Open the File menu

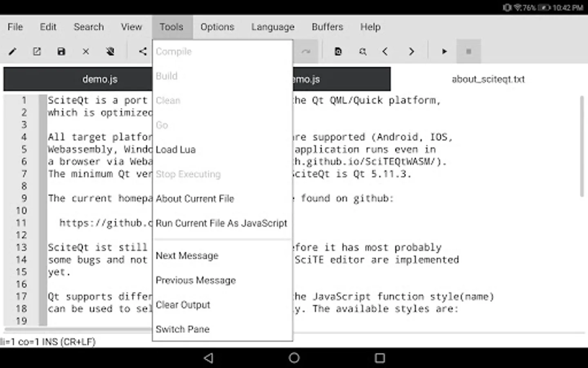(15, 27)
